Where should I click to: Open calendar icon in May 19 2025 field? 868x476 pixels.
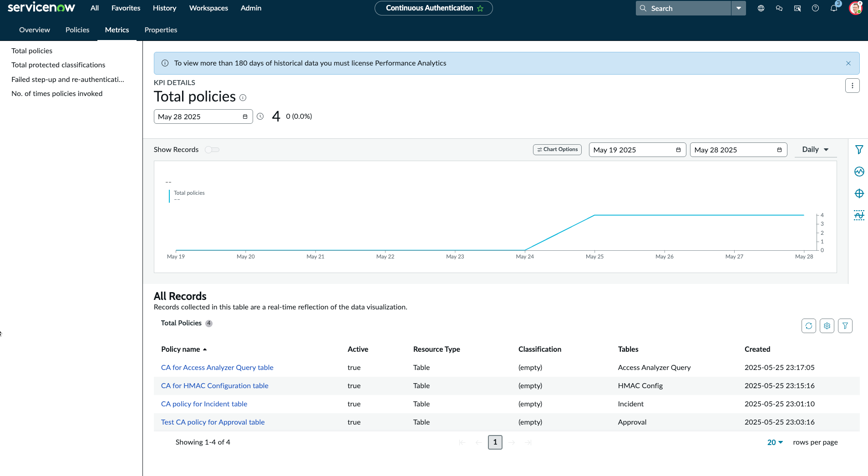pyautogui.click(x=678, y=150)
